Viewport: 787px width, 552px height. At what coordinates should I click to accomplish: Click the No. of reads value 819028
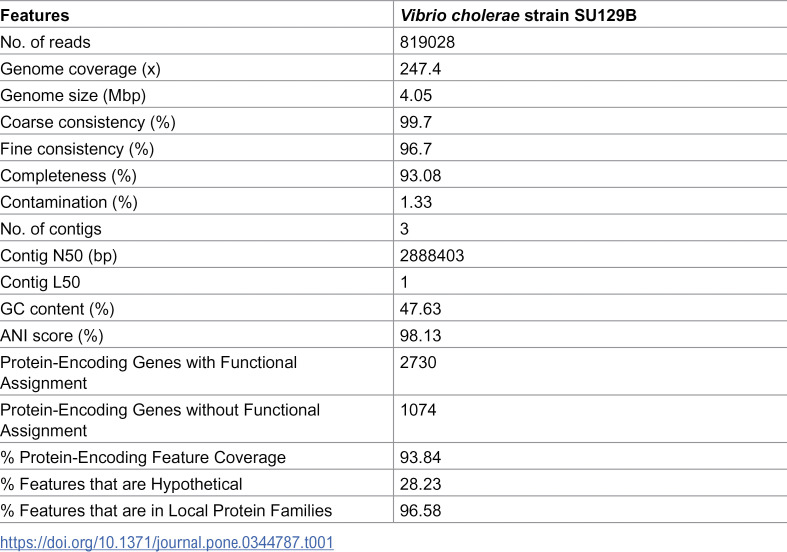(x=427, y=42)
